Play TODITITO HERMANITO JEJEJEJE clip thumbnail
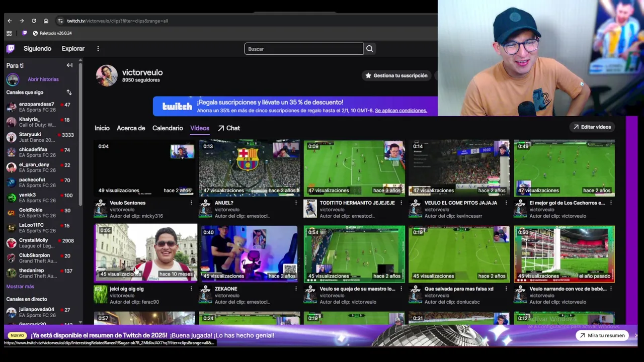Viewport: 644px width, 362px height. pos(354,168)
